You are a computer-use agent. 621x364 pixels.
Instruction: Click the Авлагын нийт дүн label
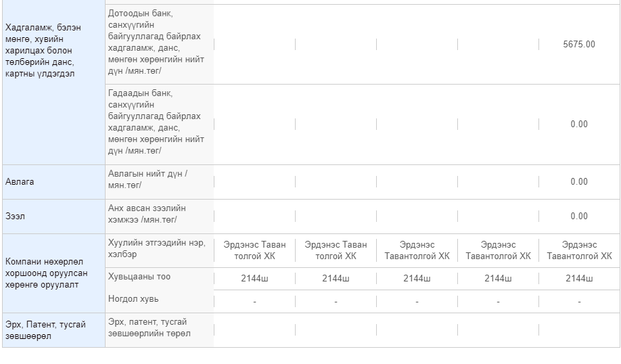pos(147,179)
